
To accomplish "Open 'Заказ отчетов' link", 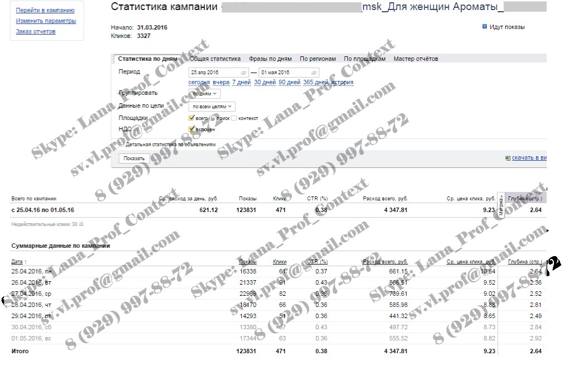I will (36, 31).
